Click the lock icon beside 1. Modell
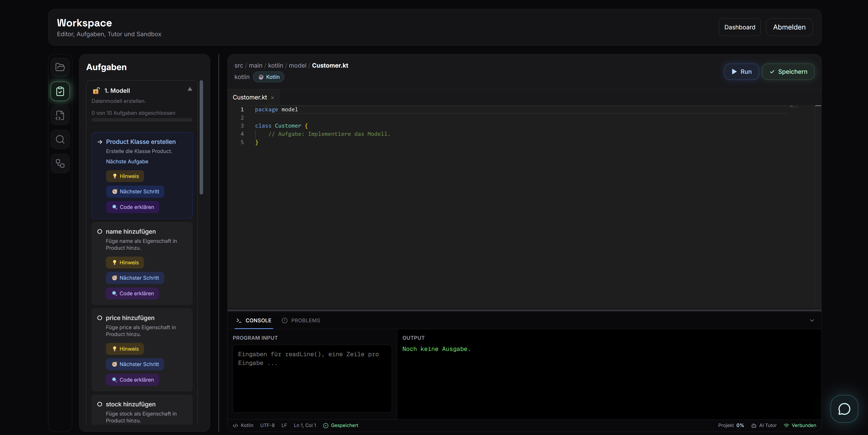This screenshot has height=435, width=868. click(x=96, y=90)
